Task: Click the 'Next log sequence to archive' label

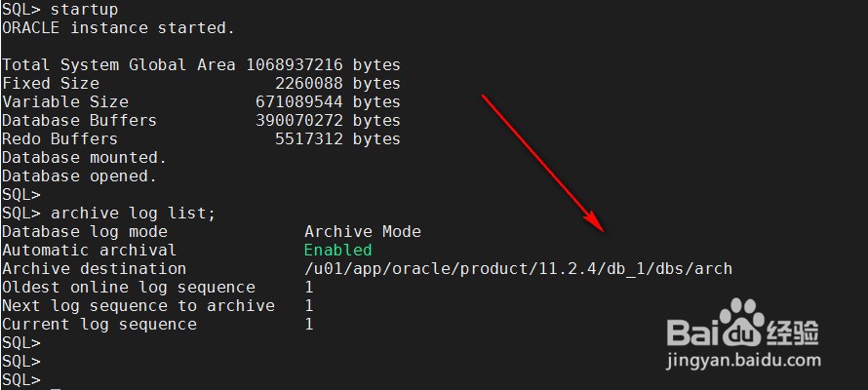Action: [138, 305]
